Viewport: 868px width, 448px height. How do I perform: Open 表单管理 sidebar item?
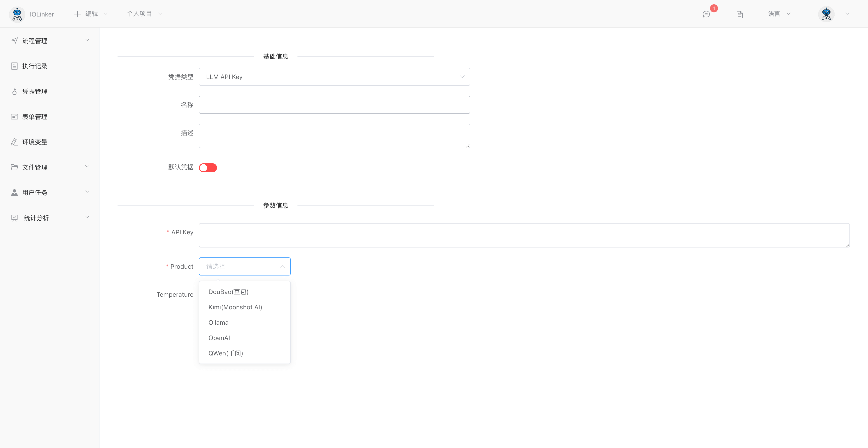pos(35,117)
